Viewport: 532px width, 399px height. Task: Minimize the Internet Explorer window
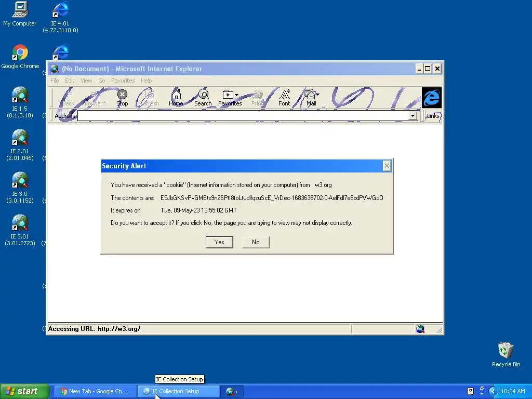[x=419, y=69]
